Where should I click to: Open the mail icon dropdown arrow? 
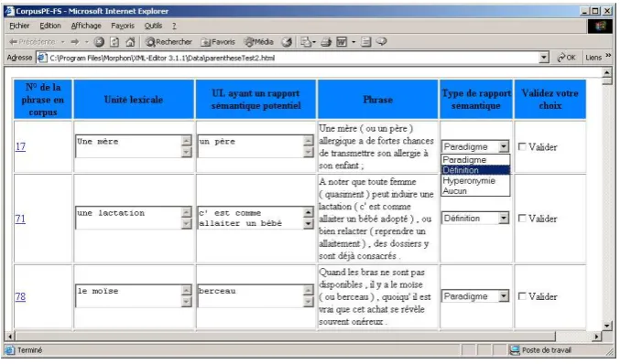click(314, 41)
